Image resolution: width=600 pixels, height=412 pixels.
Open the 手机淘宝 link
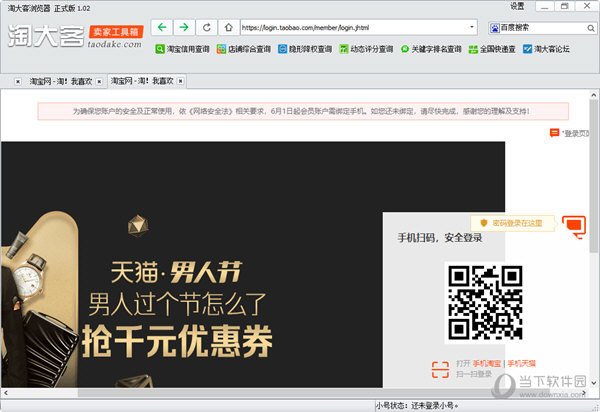pos(486,363)
